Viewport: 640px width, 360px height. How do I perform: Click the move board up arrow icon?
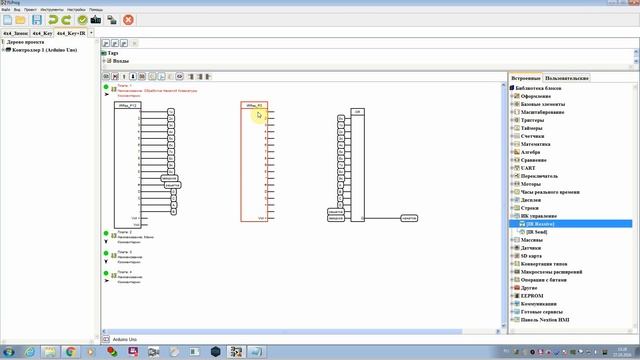(x=124, y=76)
